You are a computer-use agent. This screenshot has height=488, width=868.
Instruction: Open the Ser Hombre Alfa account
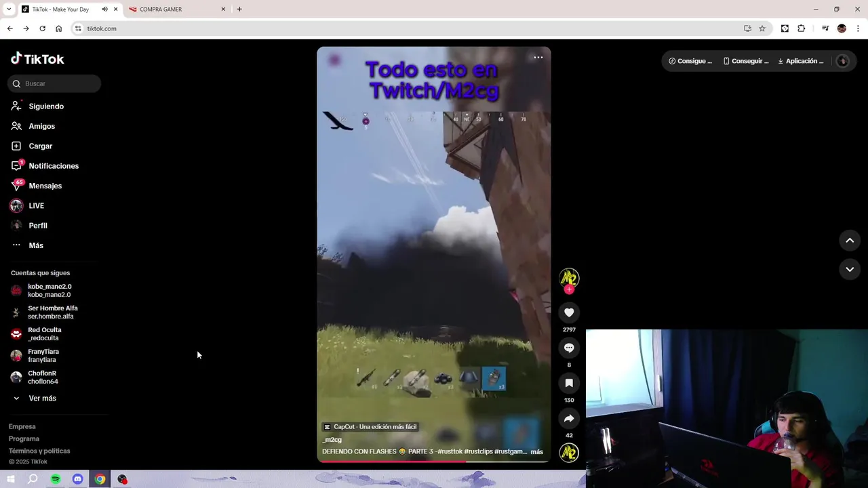[x=45, y=312]
